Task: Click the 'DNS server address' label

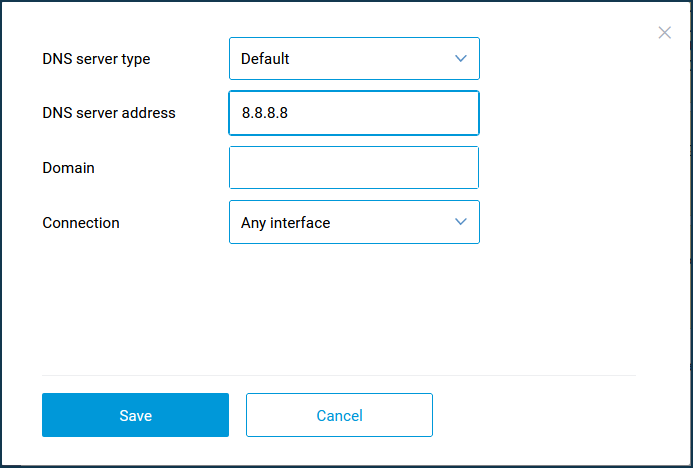Action: coord(108,113)
